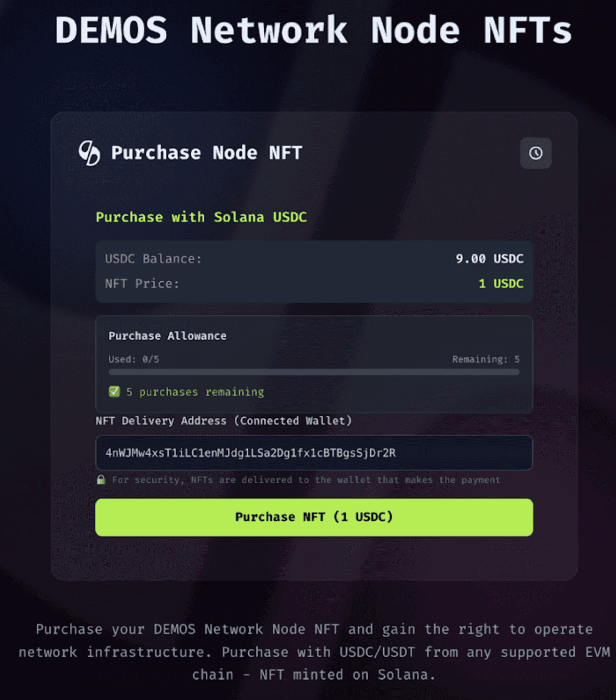Click the lock icon near the security notice
The width and height of the screenshot is (616, 700).
[101, 479]
